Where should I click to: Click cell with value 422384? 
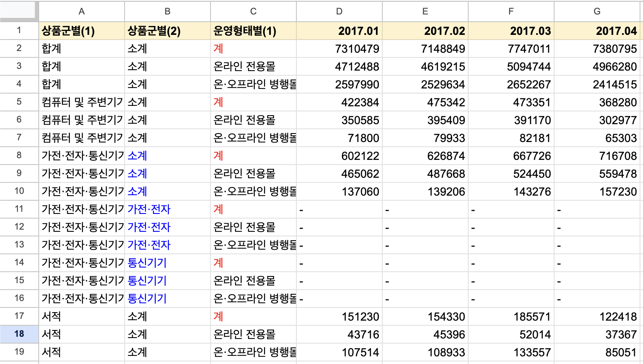point(339,102)
